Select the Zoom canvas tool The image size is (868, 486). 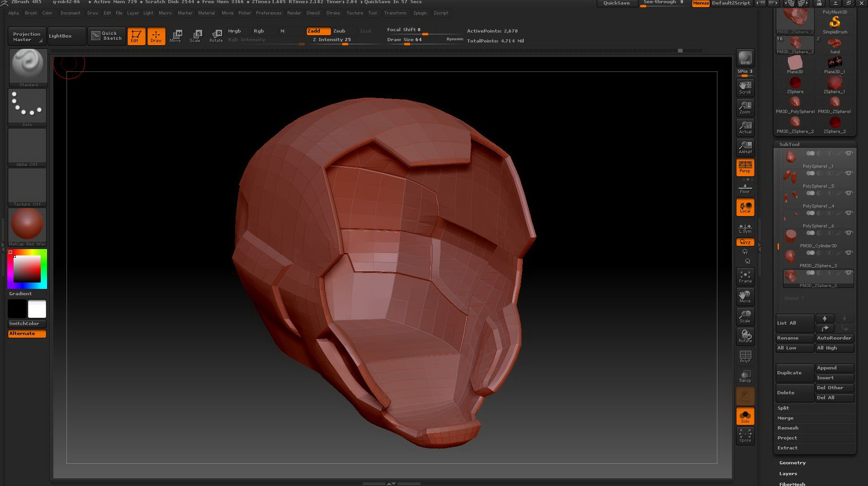[745, 107]
